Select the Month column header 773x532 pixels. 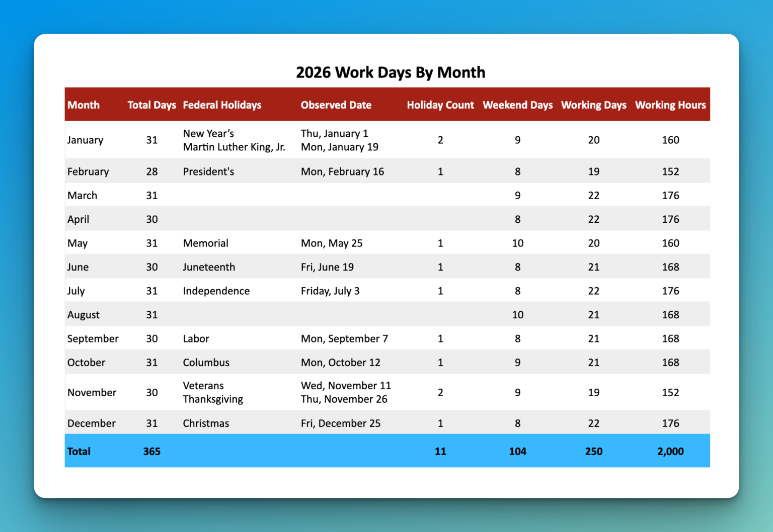click(x=84, y=105)
